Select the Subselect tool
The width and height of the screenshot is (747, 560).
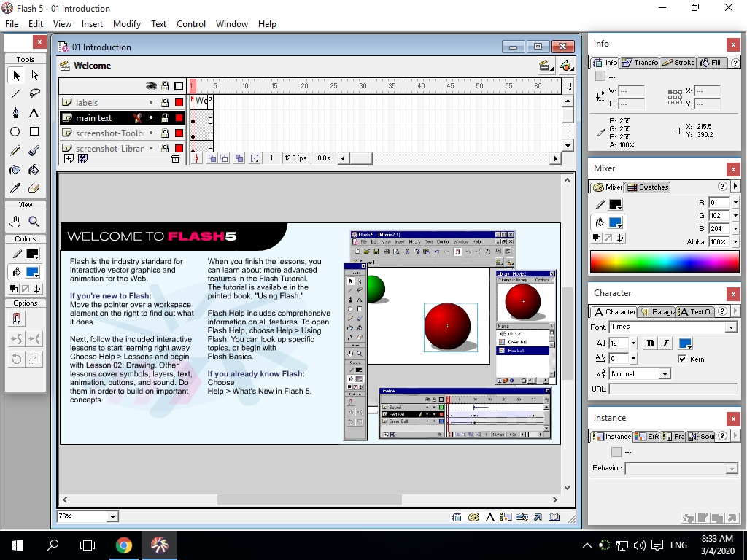pos(34,75)
